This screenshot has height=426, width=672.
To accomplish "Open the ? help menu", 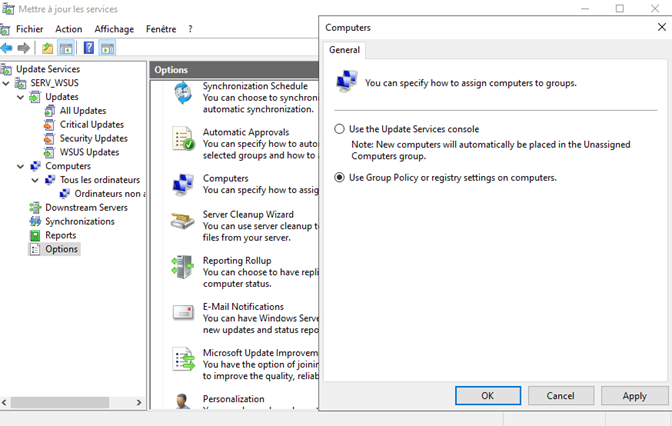I will pos(190,29).
